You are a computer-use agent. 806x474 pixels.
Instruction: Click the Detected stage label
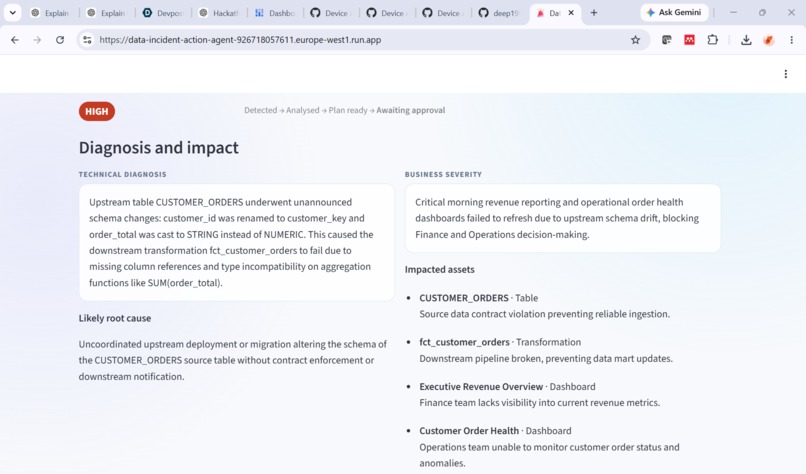pos(260,110)
